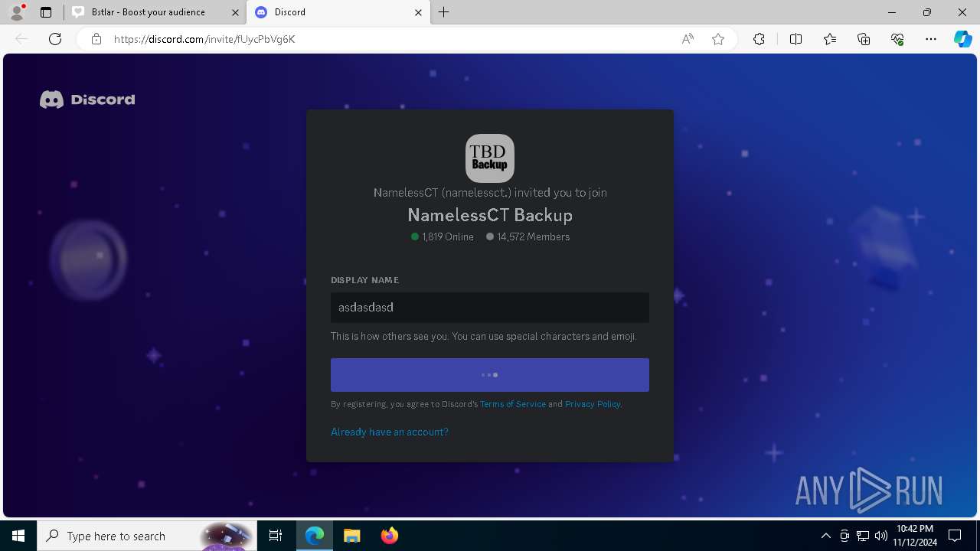Open Terms of Service link
The image size is (980, 551).
(x=513, y=404)
